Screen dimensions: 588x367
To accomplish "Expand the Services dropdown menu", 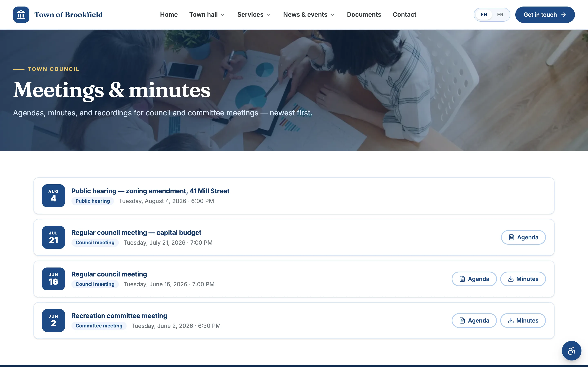I will (x=254, y=14).
